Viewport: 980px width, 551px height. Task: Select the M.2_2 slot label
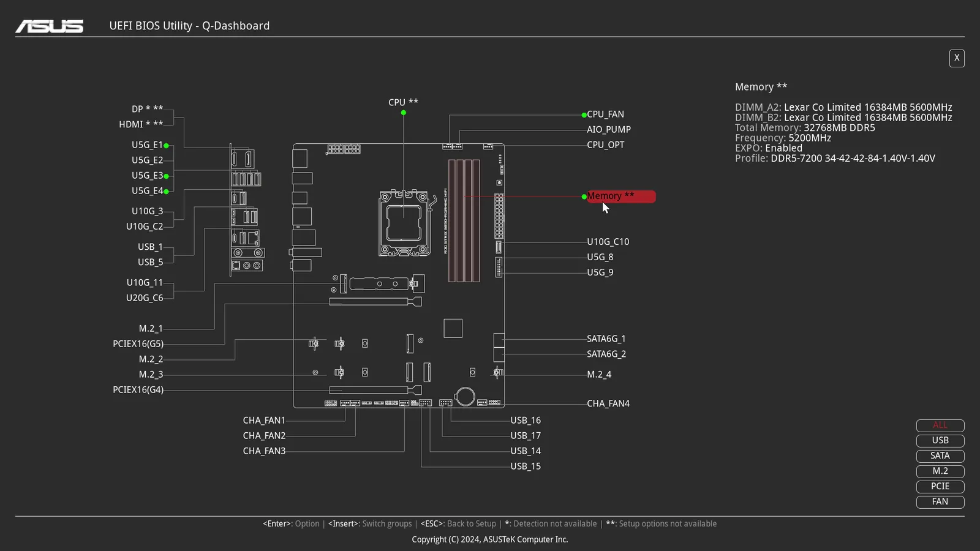click(151, 359)
